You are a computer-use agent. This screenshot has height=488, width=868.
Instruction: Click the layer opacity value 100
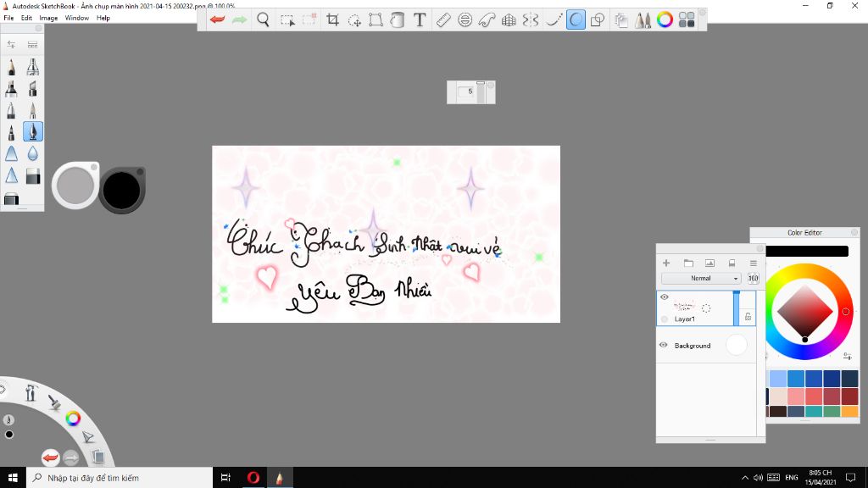[754, 278]
